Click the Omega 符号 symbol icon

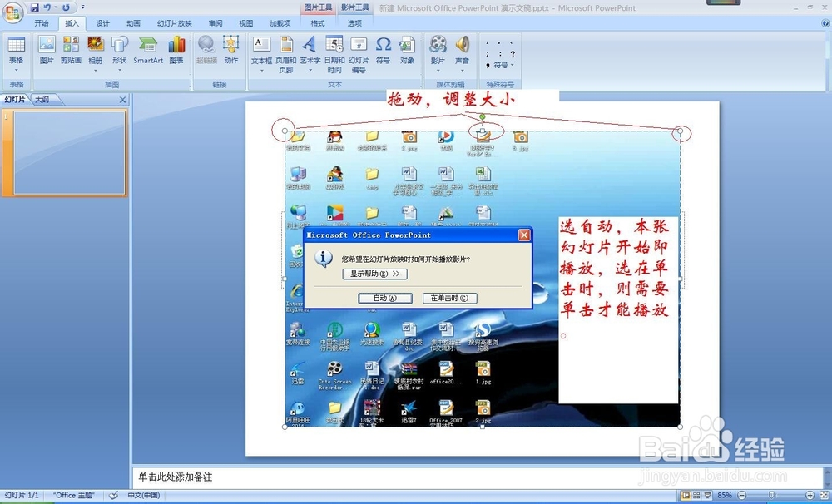pos(383,51)
